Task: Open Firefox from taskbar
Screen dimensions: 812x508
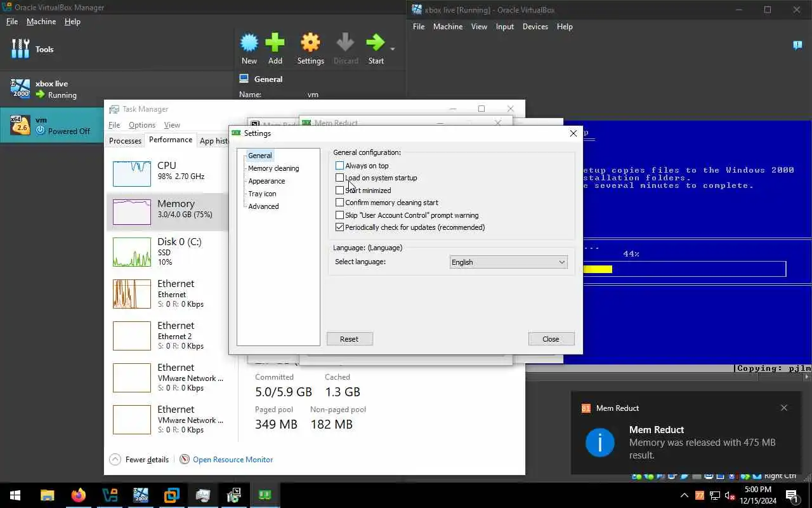Action: tap(79, 495)
